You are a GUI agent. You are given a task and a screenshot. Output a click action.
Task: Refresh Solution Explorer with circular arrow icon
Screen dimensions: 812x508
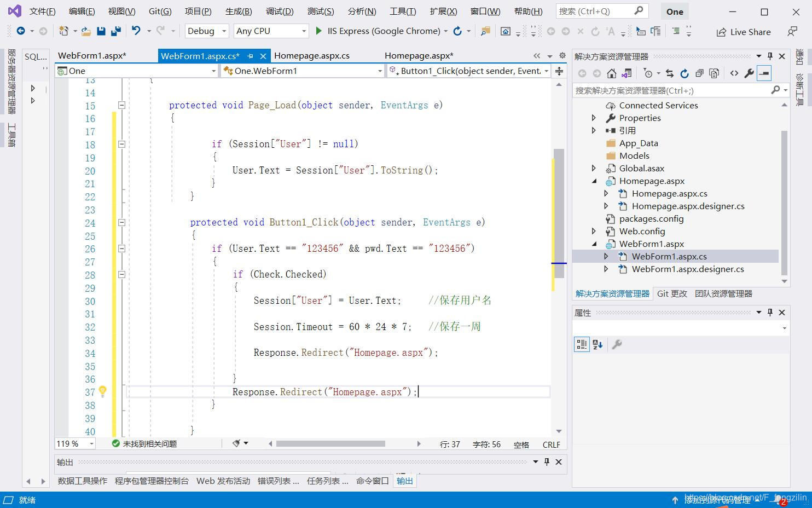click(x=685, y=73)
